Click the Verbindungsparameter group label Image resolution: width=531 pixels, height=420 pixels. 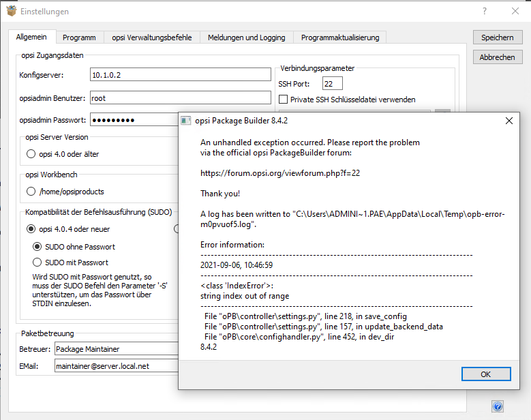click(318, 68)
